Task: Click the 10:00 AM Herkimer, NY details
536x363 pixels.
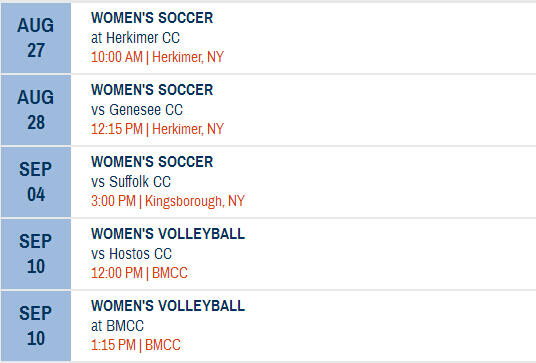Action: [x=157, y=57]
